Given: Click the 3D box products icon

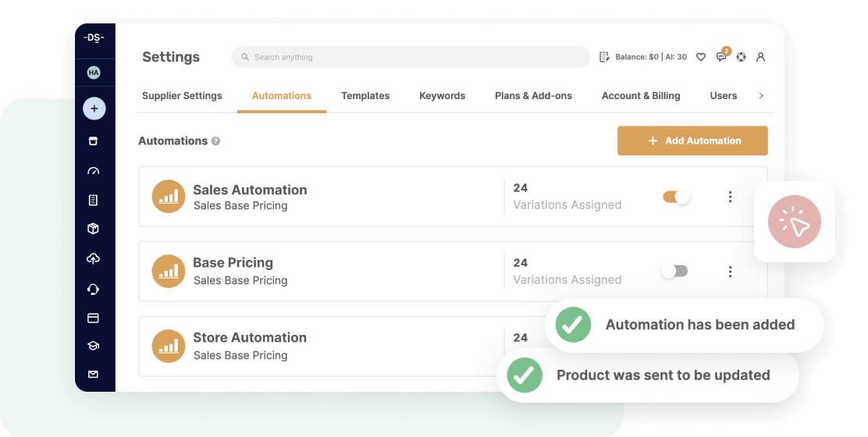Looking at the screenshot, I should coord(94,229).
